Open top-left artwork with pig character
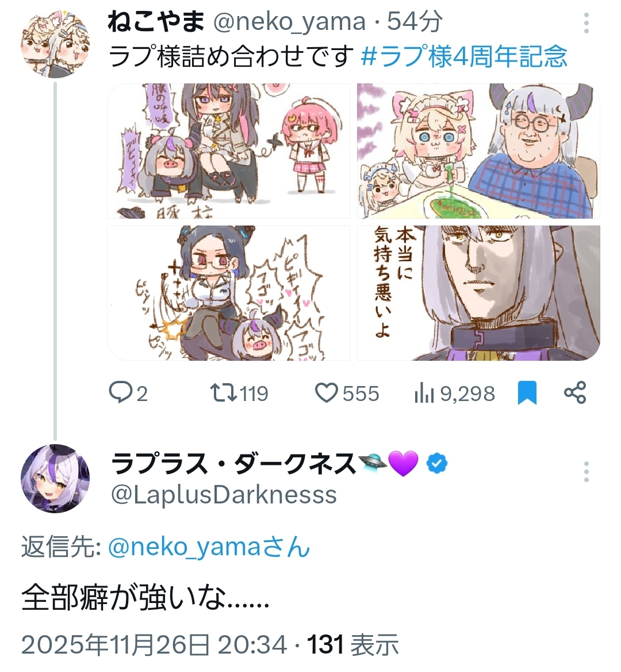 [x=228, y=151]
